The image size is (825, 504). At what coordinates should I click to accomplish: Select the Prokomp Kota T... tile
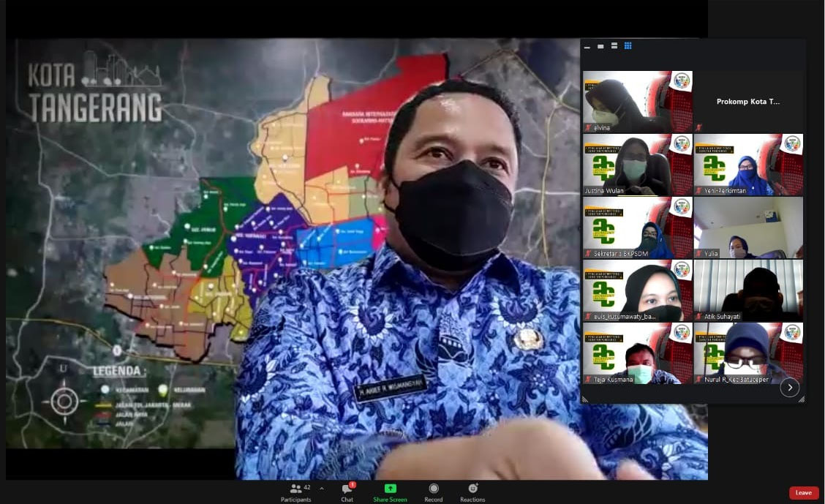tap(748, 102)
